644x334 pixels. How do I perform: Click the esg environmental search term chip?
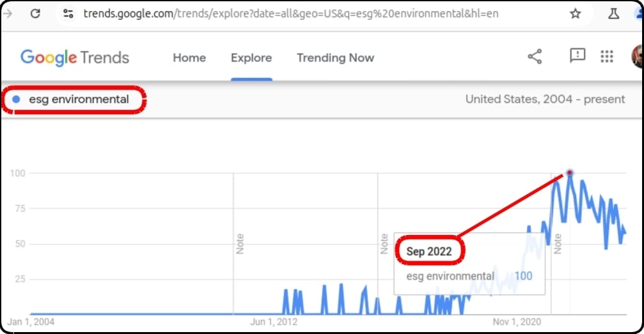coord(78,100)
